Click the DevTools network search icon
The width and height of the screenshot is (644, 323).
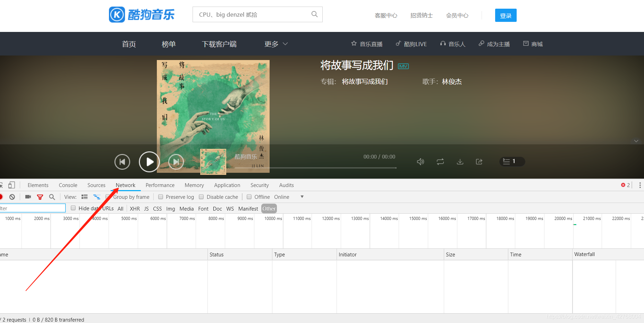52,197
